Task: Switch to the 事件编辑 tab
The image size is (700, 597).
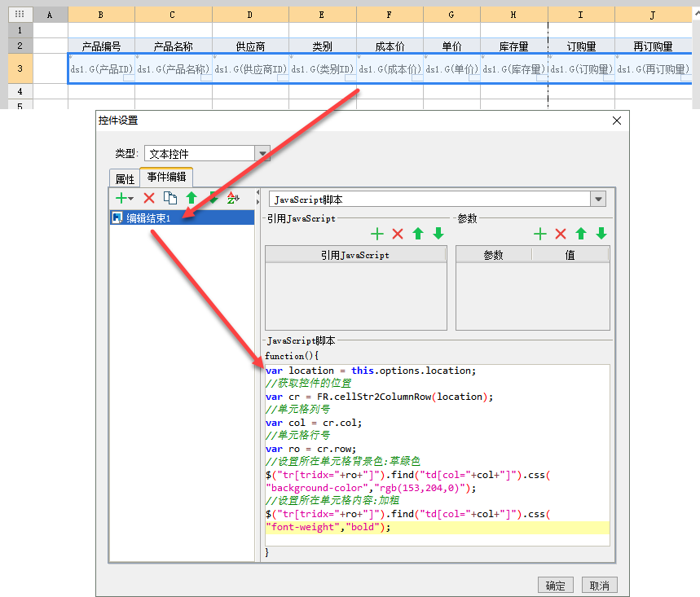Action: (166, 177)
